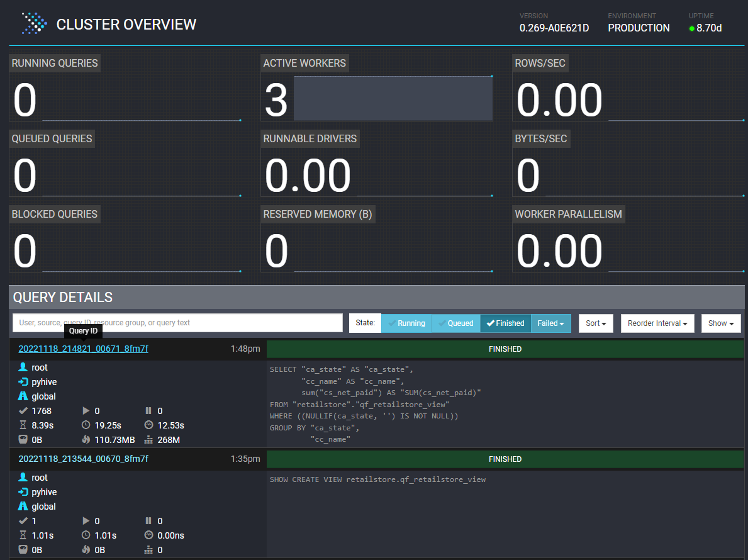The image size is (748, 560).
Task: Click the query search input field
Action: (x=177, y=323)
